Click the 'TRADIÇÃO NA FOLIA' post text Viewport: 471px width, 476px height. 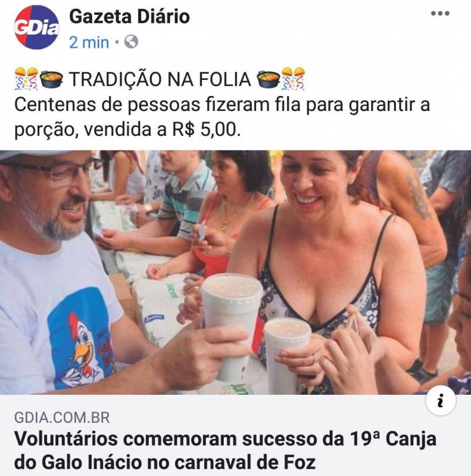point(160,79)
